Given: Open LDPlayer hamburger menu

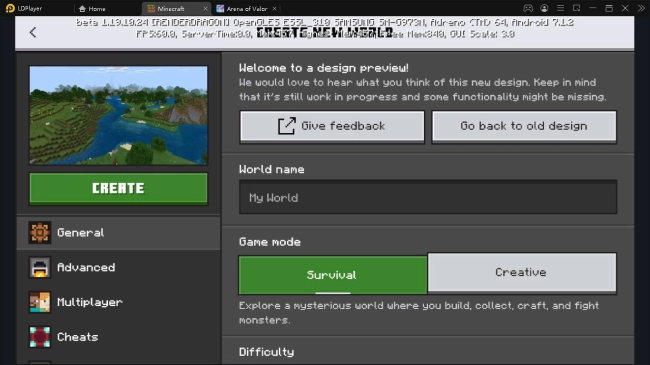Looking at the screenshot, I should tap(560, 8).
